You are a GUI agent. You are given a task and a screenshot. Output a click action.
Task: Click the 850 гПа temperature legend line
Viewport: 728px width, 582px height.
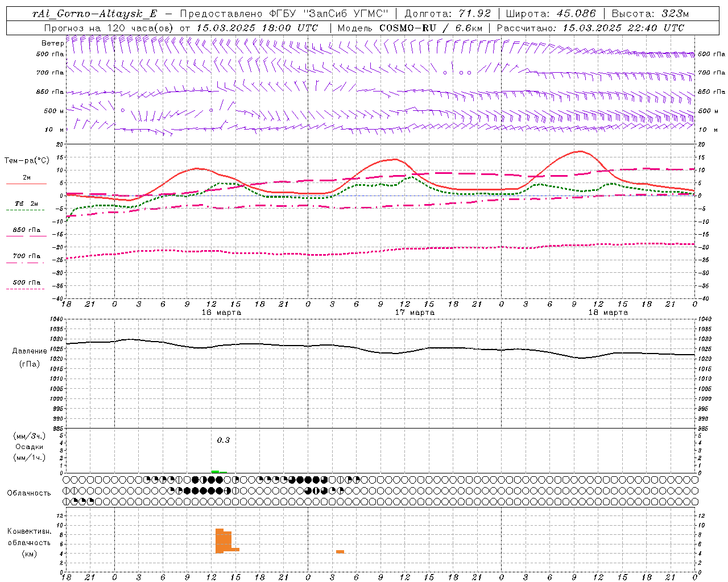[x=26, y=236]
